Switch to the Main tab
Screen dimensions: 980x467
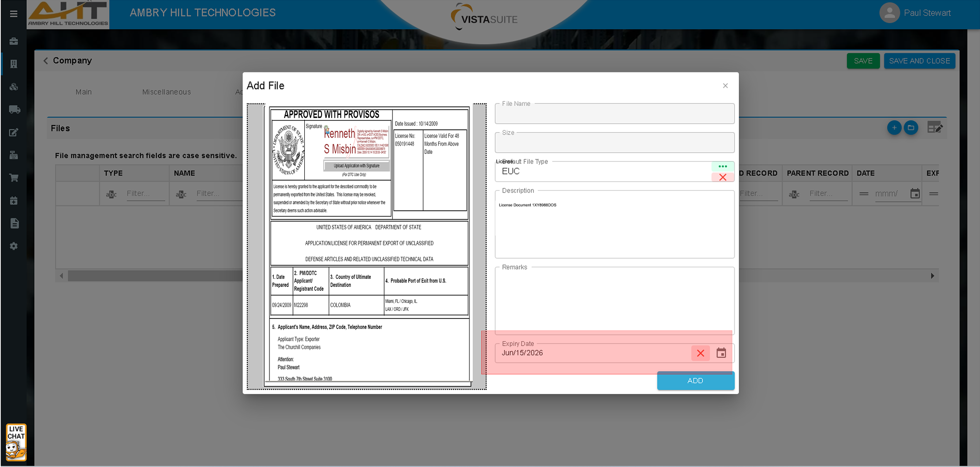coord(83,92)
